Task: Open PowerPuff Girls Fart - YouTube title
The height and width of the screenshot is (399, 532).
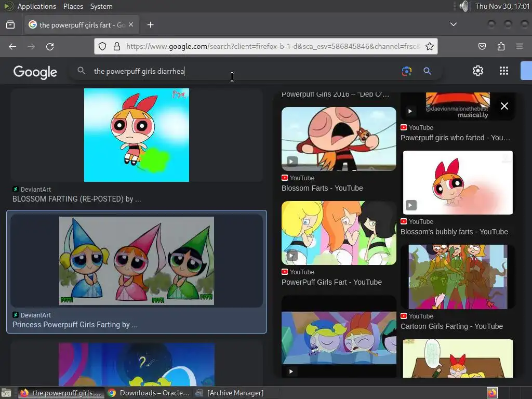Action: [x=331, y=282]
